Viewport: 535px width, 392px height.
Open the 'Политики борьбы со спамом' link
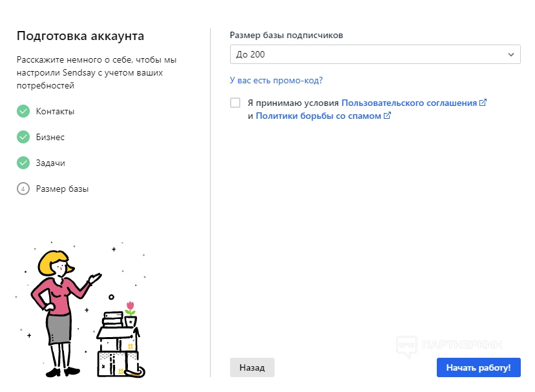pos(319,116)
